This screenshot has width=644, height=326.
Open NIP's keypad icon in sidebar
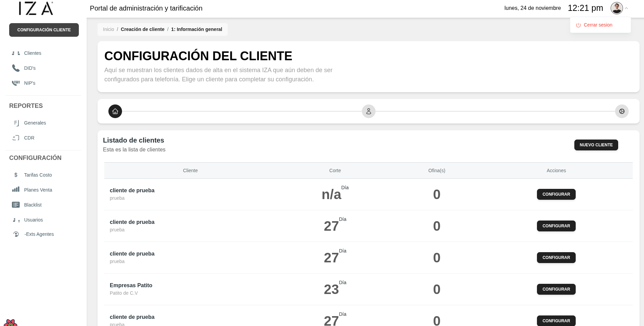(x=16, y=83)
